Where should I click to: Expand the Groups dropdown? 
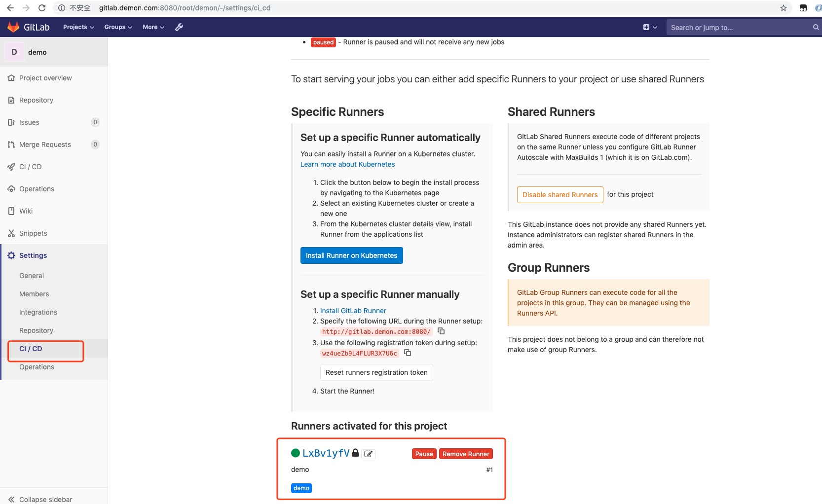click(x=118, y=27)
